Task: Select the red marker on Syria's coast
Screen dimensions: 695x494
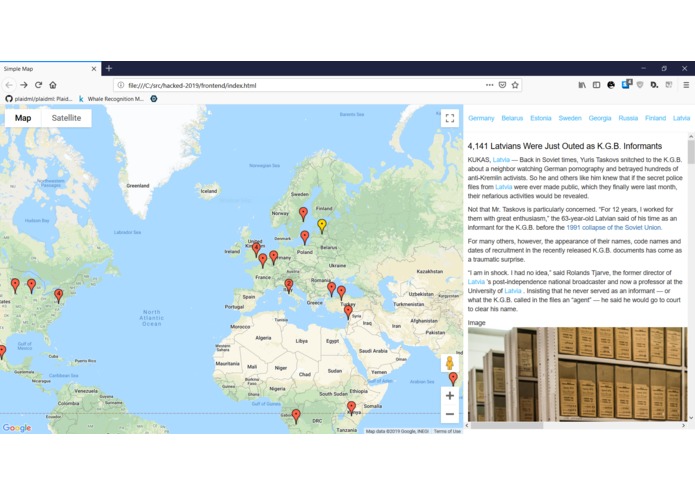Action: point(348,311)
